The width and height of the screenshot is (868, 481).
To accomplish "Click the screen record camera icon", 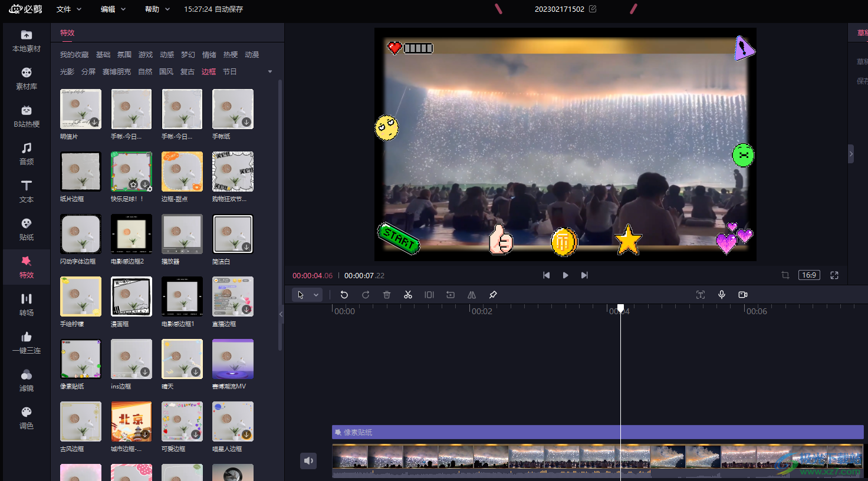I will click(x=743, y=295).
